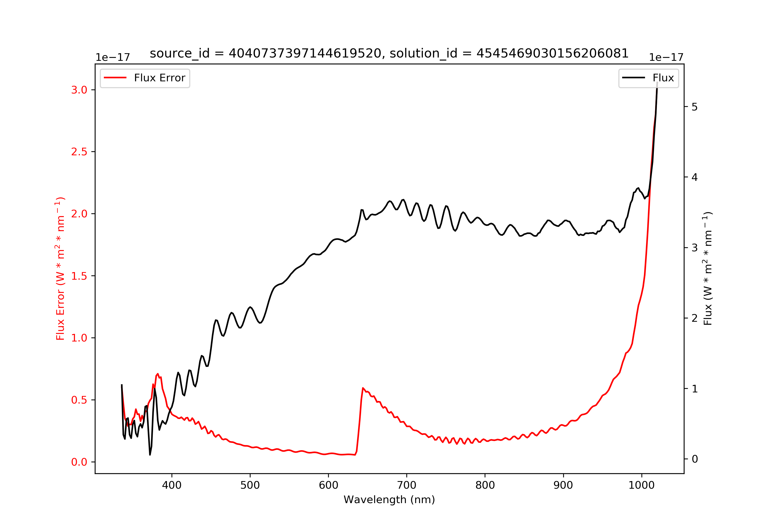The height and width of the screenshot is (532, 760).
Task: Click the right Flux y-axis label
Action: (x=707, y=269)
